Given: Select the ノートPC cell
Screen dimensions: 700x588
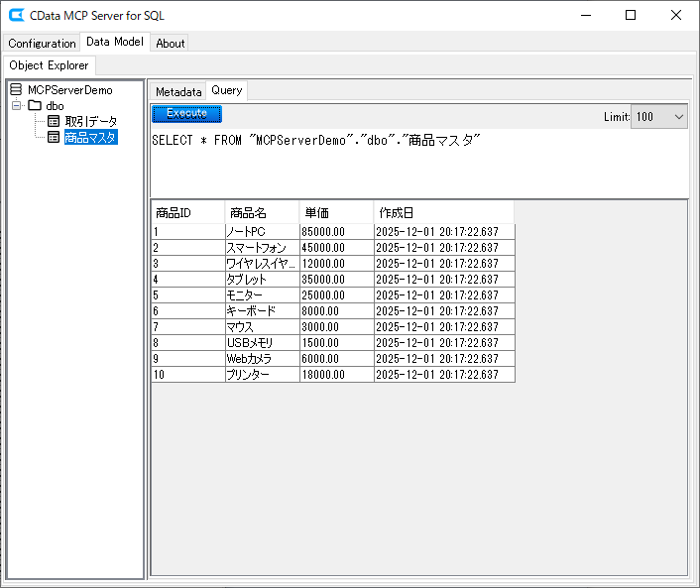Looking at the screenshot, I should pos(263,232).
